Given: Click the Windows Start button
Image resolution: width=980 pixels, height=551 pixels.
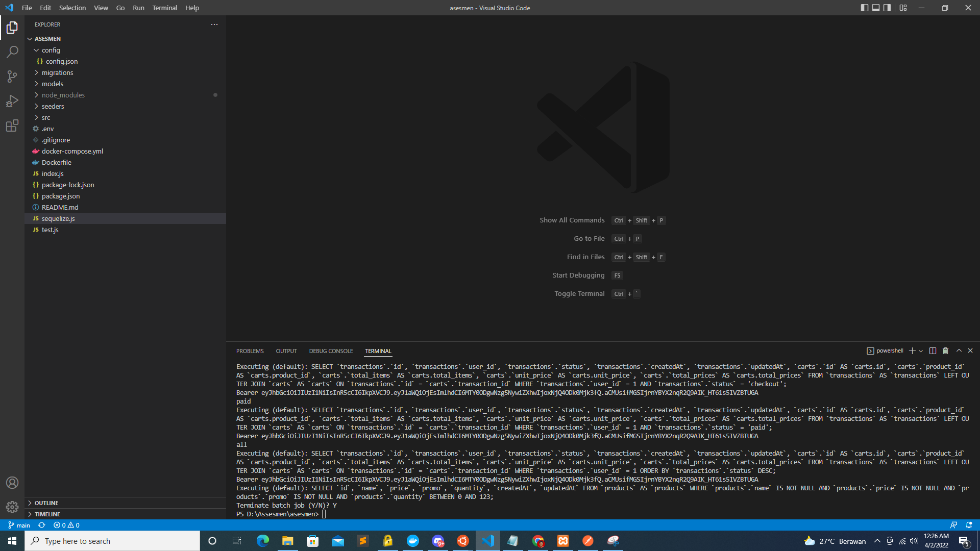Looking at the screenshot, I should (12, 541).
